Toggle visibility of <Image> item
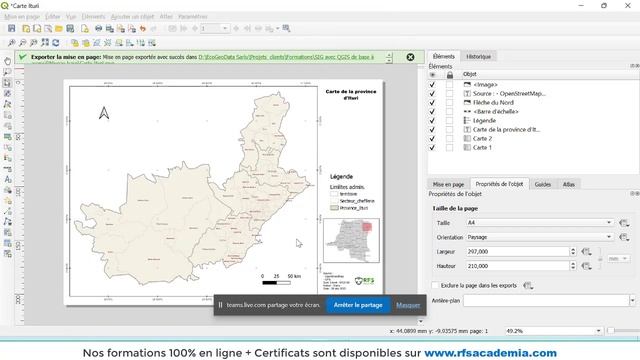This screenshot has width=640, height=360. 432,84
